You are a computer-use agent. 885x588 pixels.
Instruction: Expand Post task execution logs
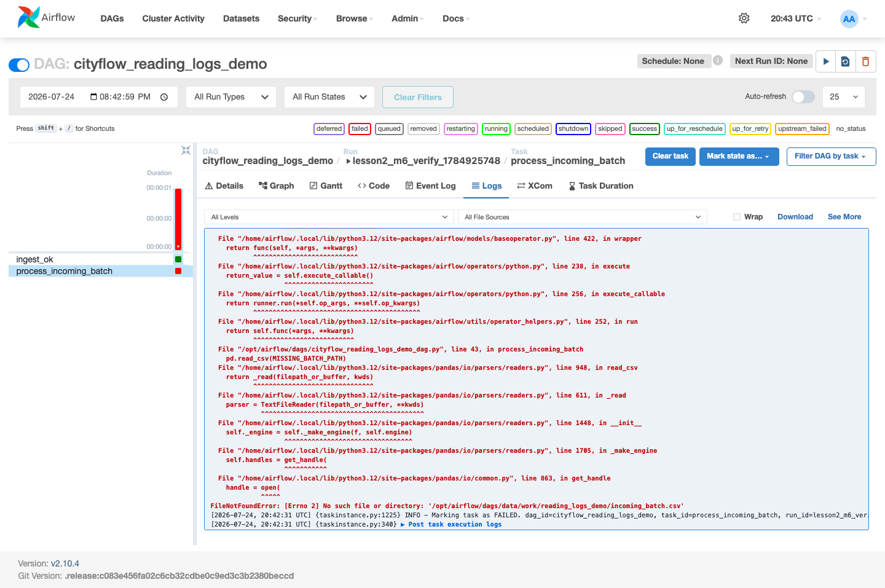451,525
